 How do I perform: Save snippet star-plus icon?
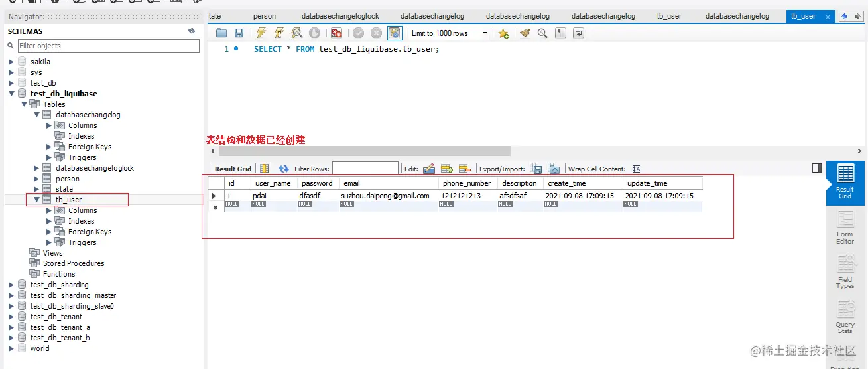[504, 33]
